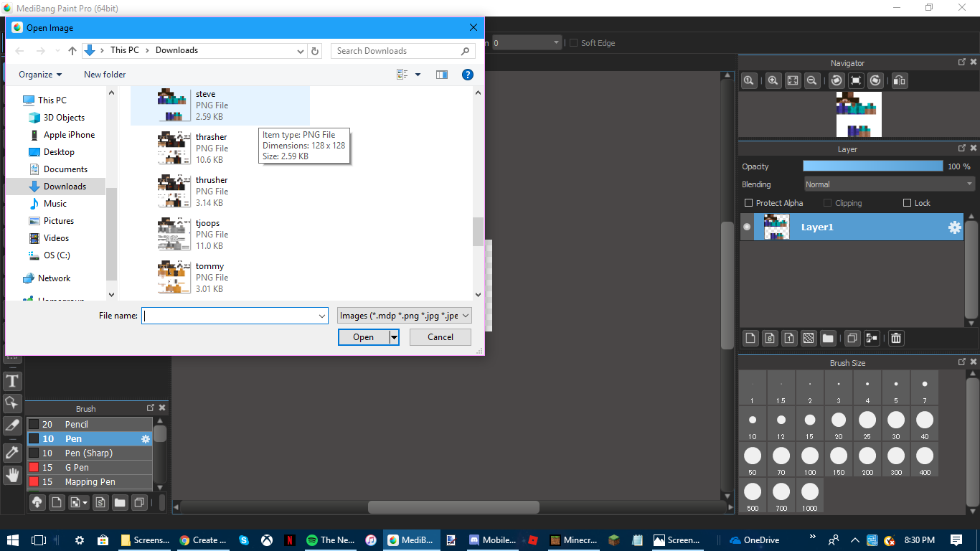Open brush type dropdown in Brush panel
The width and height of the screenshot is (980, 551).
79,502
